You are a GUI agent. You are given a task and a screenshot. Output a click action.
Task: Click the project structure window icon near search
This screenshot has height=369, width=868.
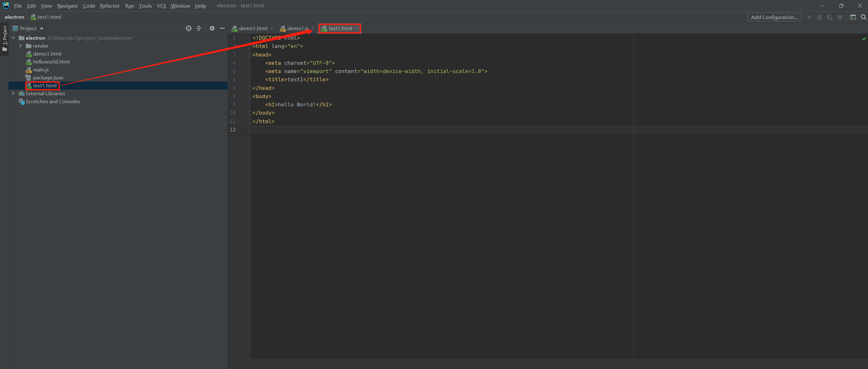[x=853, y=17]
